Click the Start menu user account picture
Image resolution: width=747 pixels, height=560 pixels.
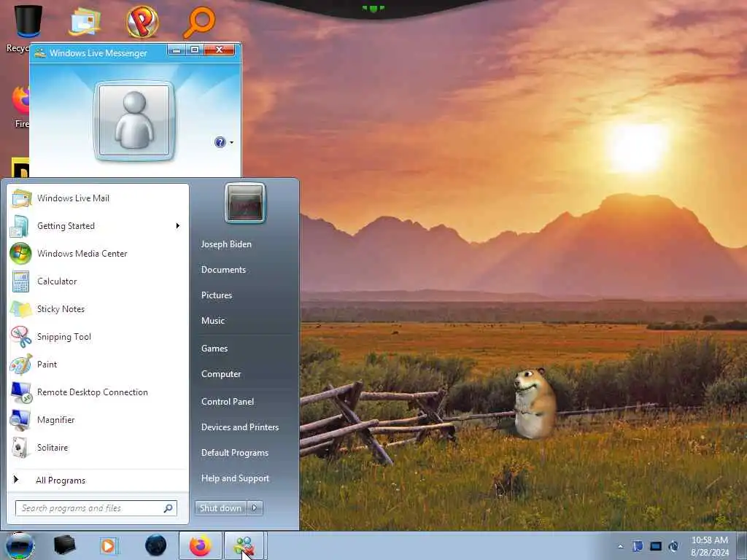[245, 203]
